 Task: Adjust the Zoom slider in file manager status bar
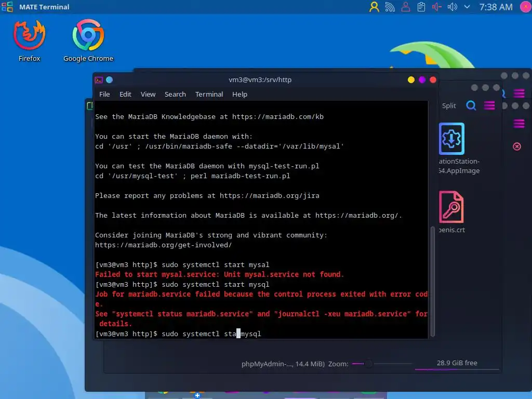pos(382,364)
